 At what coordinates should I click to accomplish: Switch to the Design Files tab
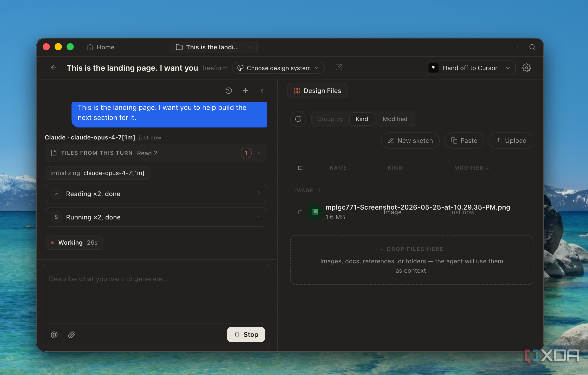(317, 91)
